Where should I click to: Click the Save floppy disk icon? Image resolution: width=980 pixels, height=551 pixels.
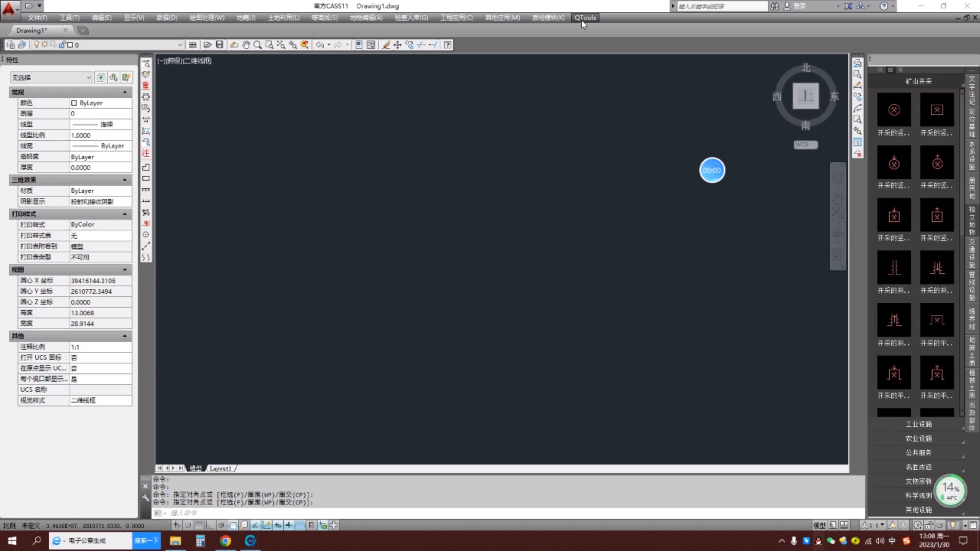tap(219, 45)
